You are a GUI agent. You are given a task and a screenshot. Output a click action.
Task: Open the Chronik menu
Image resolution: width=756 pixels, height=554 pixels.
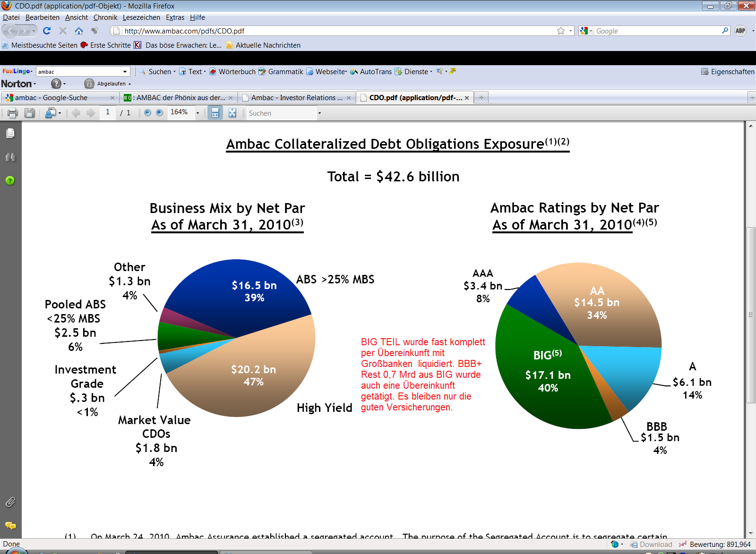105,17
